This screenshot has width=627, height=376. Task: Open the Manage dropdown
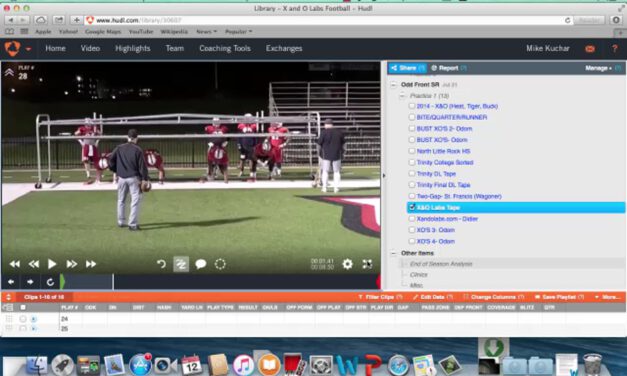point(598,68)
